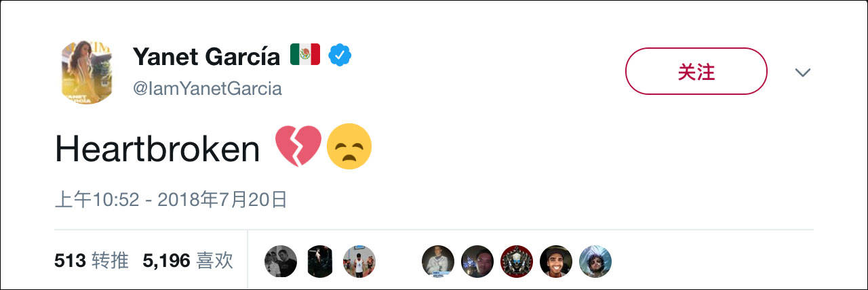Click the Mexican flag emoji

(x=304, y=56)
